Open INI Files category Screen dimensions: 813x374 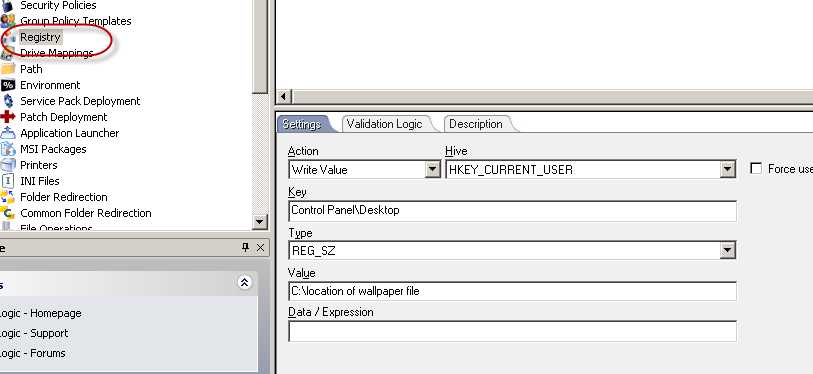pos(40,181)
